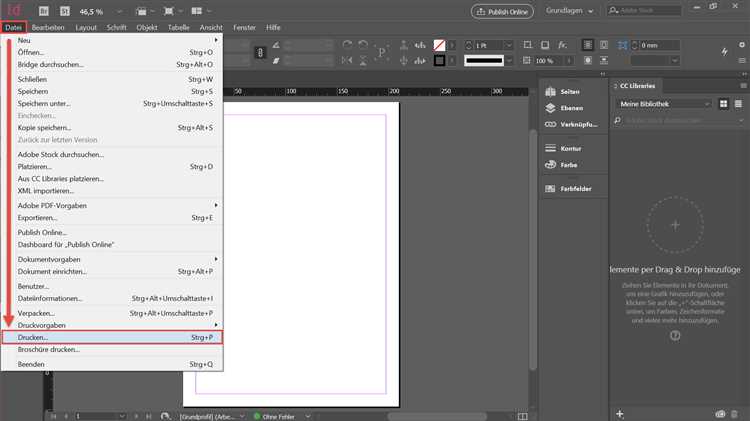
Task: Choose Exportieren... from the Datei menu
Action: tap(112, 218)
